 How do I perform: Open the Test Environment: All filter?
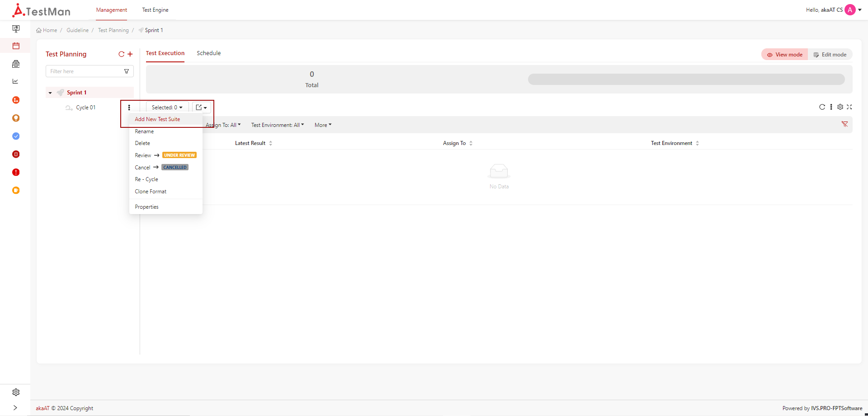click(278, 125)
